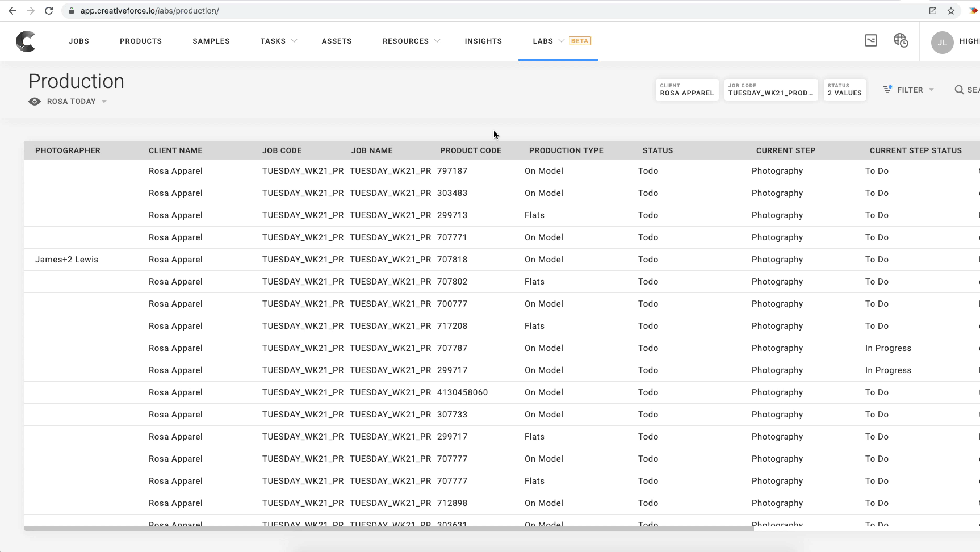Viewport: 980px width, 552px height.
Task: Select product code 307733
Action: tap(453, 415)
